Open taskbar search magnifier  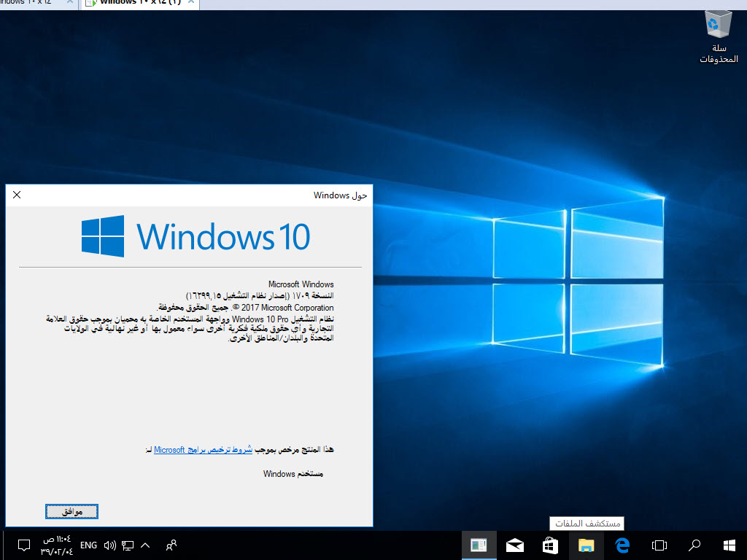click(694, 545)
